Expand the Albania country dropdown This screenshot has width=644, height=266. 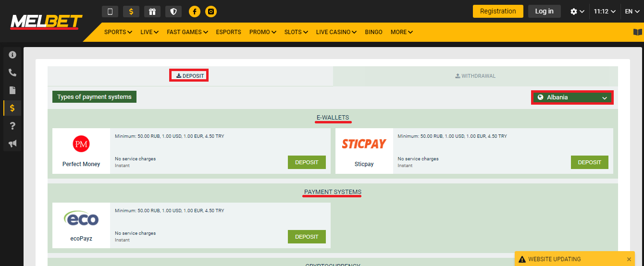tap(572, 97)
